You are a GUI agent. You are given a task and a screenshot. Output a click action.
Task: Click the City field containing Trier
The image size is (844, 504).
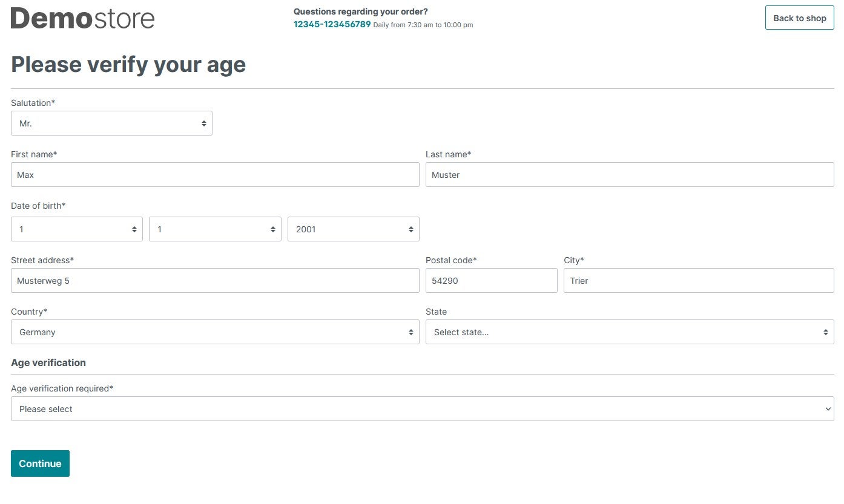pos(699,280)
